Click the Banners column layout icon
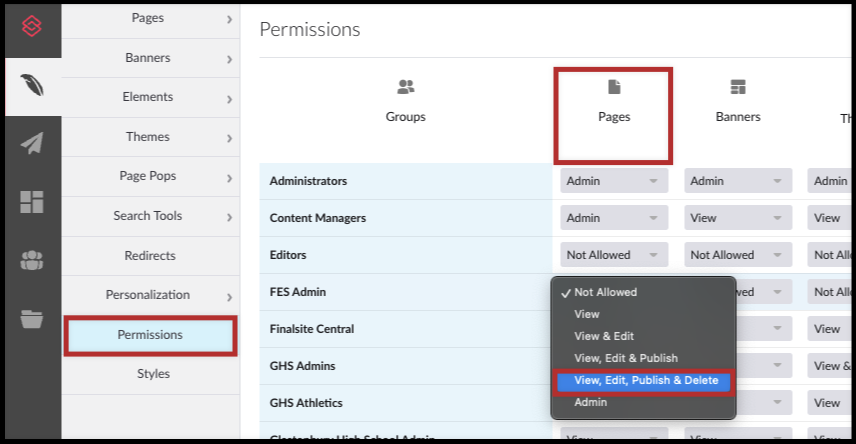The image size is (856, 444). point(738,87)
